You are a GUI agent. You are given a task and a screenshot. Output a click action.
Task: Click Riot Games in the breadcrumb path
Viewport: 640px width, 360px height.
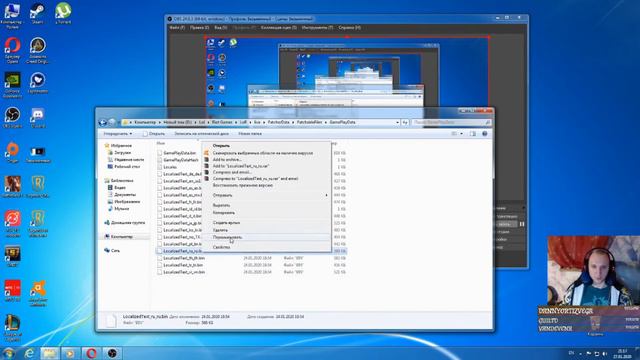click(x=222, y=122)
